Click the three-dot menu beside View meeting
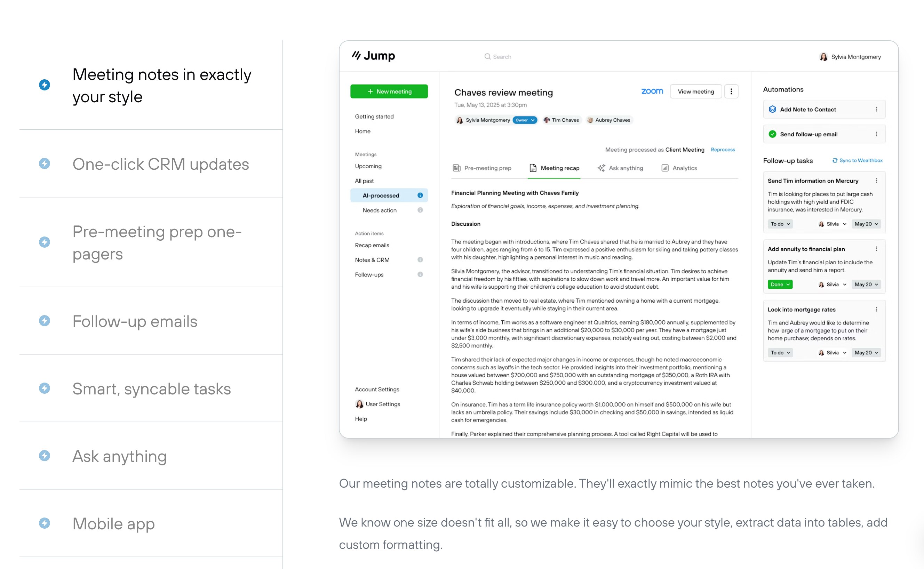The height and width of the screenshot is (569, 924). tap(731, 91)
